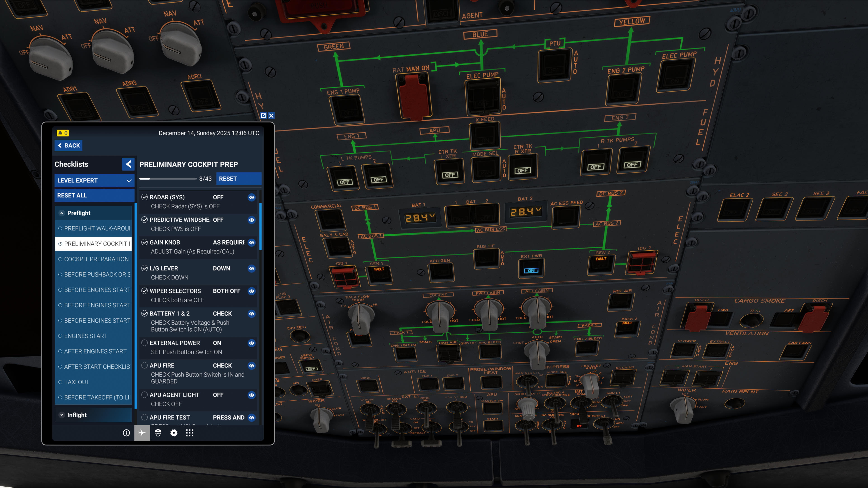This screenshot has width=868, height=488.
Task: Click the compass navigation icon in bottom bar
Action: [x=126, y=433]
